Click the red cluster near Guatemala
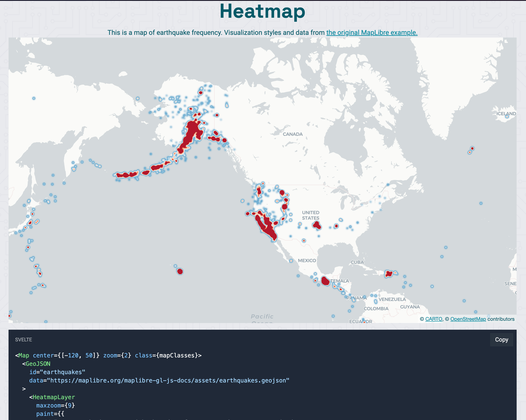The width and height of the screenshot is (526, 420). pos(326,281)
